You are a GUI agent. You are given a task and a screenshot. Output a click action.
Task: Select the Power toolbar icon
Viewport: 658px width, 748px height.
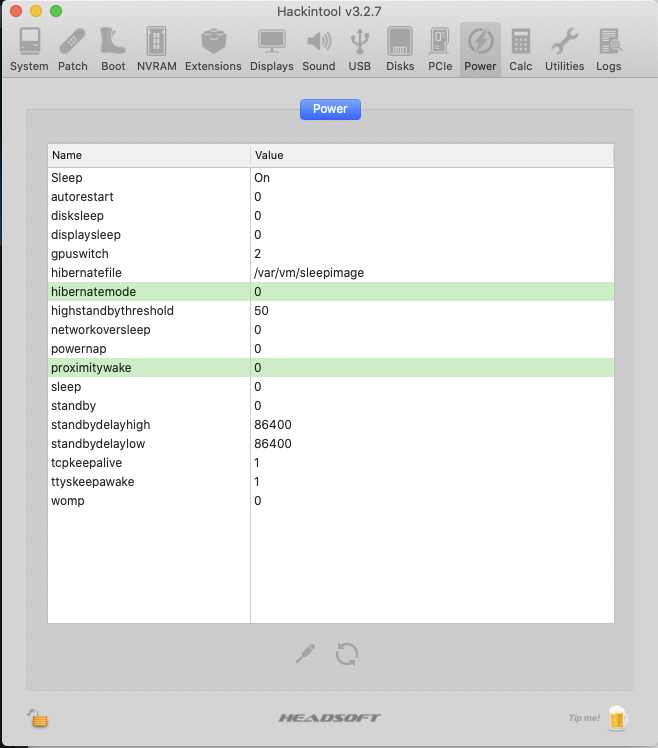480,50
